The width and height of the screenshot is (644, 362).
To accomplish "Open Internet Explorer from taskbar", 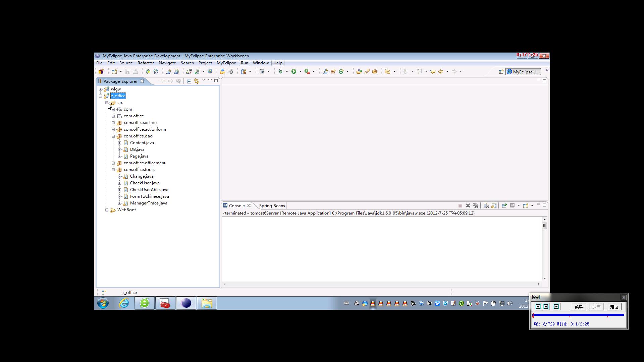I will 124,303.
